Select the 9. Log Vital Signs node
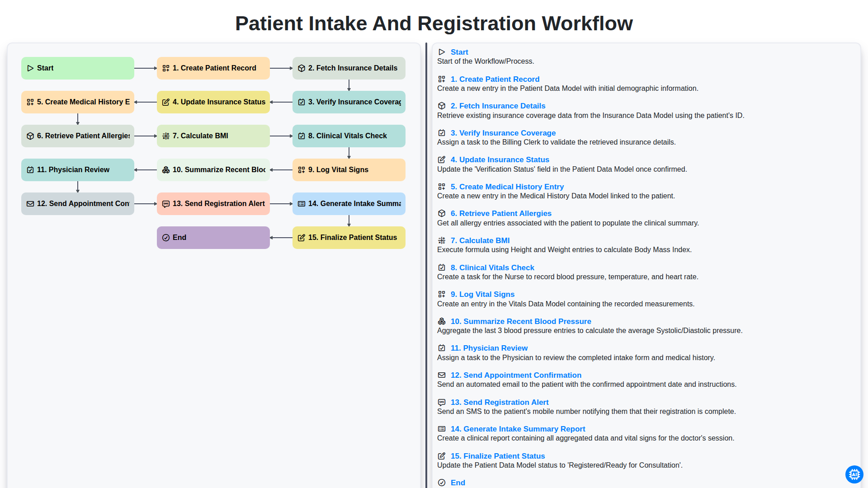This screenshot has height=488, width=868. 349,170
